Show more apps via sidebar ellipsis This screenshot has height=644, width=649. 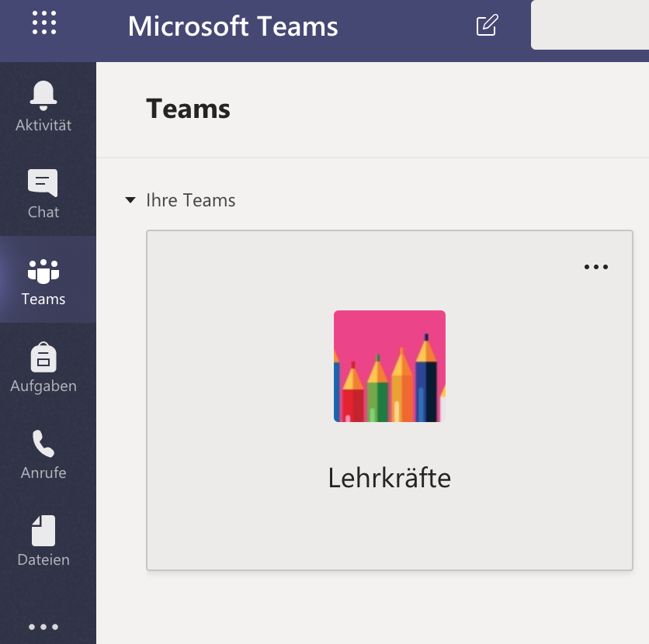[x=43, y=627]
